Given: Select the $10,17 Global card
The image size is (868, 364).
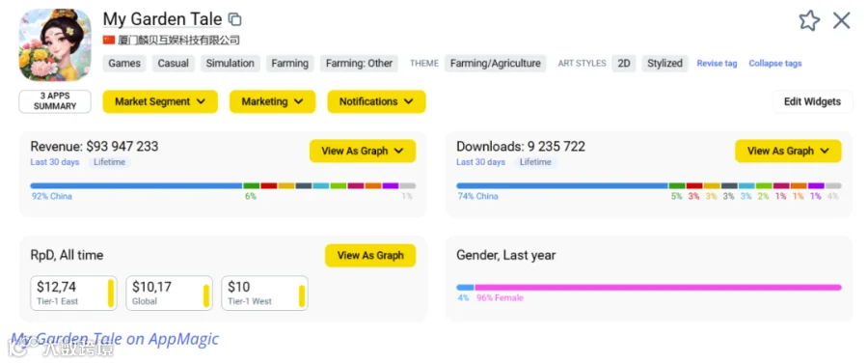Looking at the screenshot, I should click(170, 294).
